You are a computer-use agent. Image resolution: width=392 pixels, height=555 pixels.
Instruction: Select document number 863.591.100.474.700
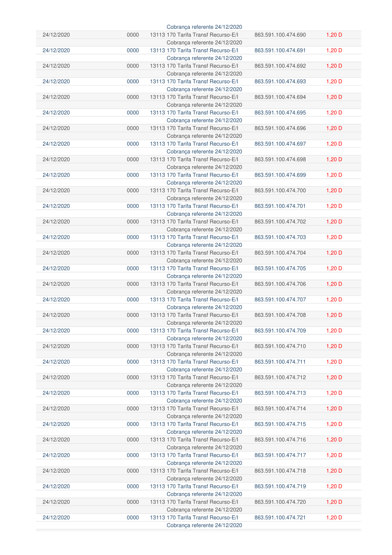click(280, 191)
